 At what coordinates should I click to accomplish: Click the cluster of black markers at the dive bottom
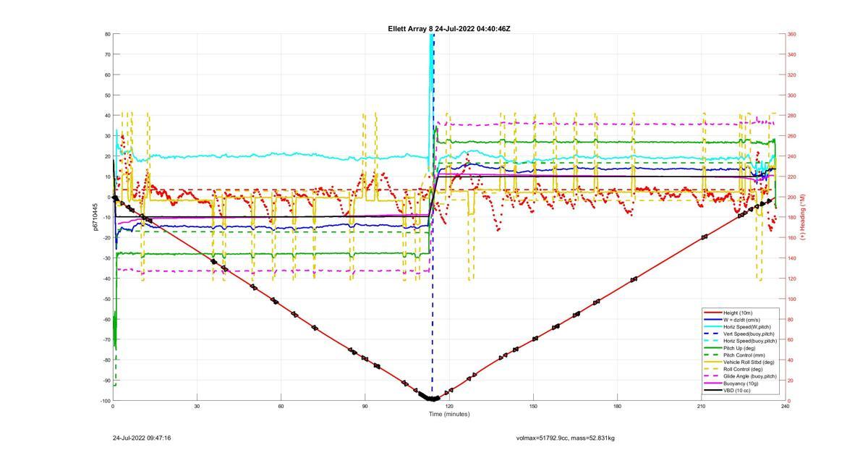point(431,397)
